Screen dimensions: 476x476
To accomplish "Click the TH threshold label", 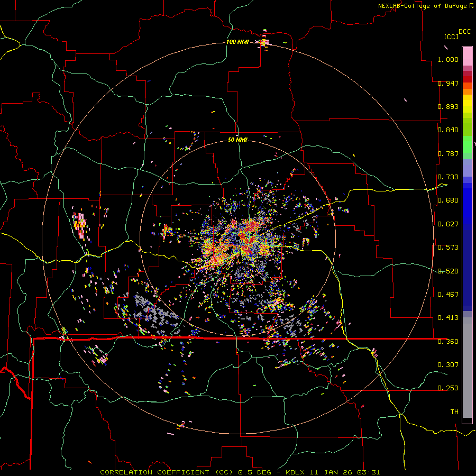I will point(454,412).
